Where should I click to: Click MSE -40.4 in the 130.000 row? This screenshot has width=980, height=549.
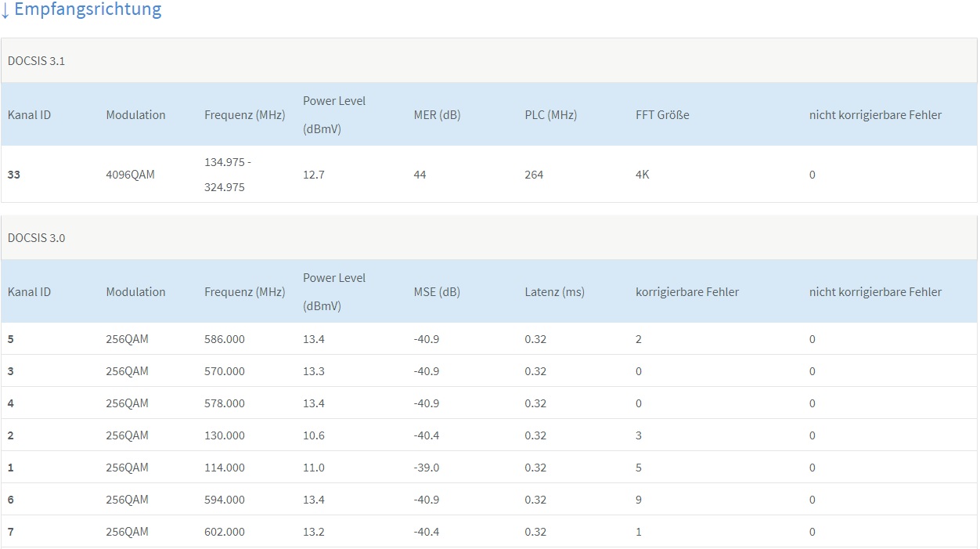point(427,435)
